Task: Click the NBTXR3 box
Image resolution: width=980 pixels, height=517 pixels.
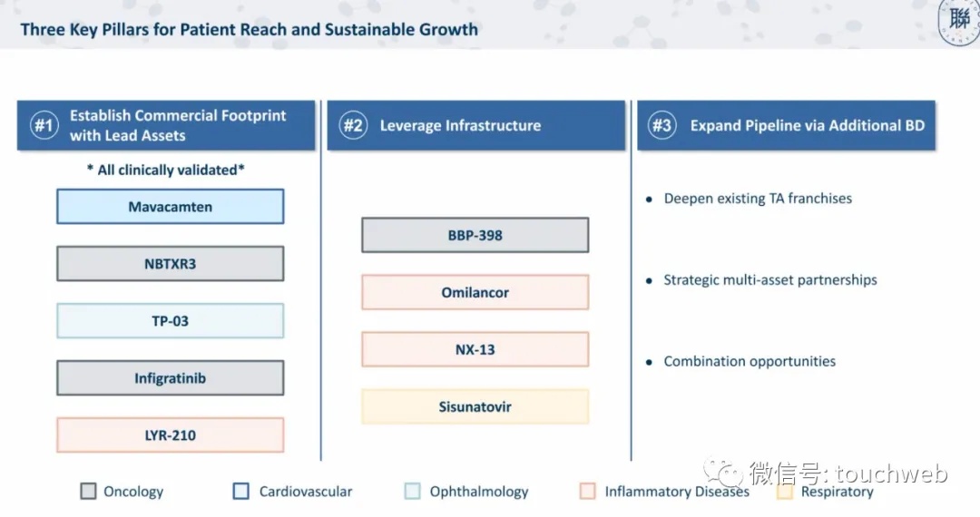Action: tap(170, 264)
